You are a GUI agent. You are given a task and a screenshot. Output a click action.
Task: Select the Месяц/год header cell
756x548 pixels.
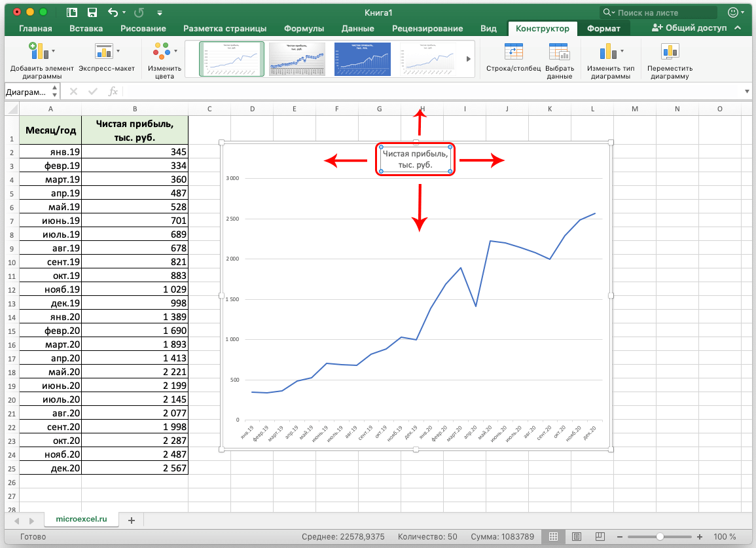[x=50, y=130]
